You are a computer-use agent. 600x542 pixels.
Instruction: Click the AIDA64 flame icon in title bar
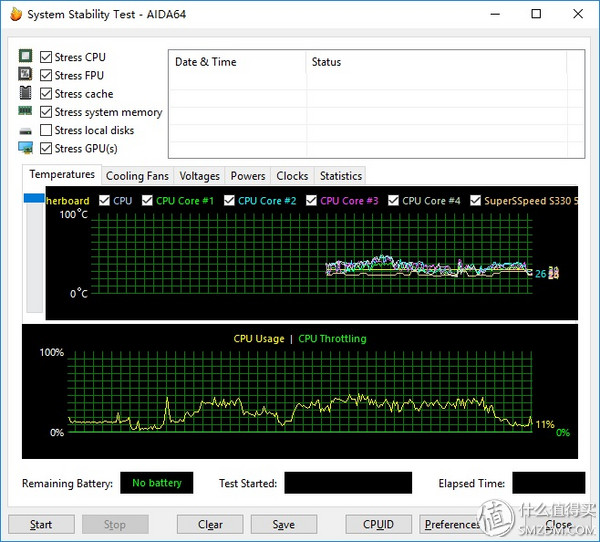(x=14, y=15)
